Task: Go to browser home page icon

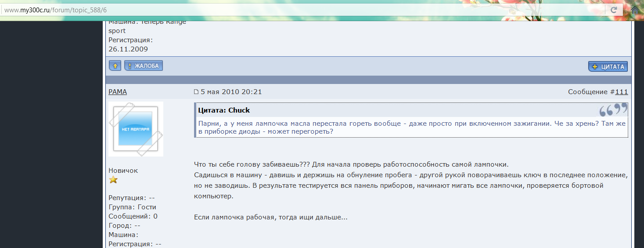Action: (635, 10)
